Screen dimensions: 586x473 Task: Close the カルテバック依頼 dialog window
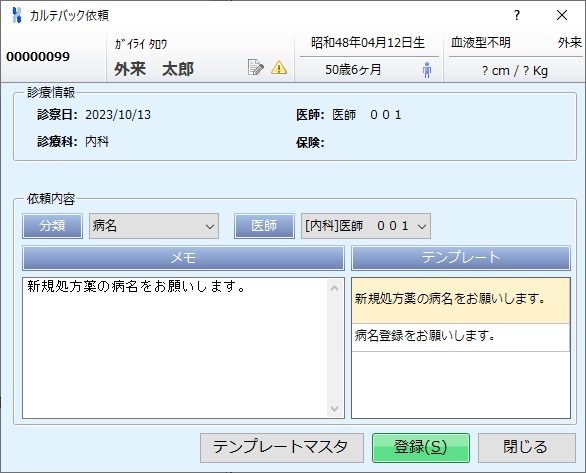click(562, 15)
